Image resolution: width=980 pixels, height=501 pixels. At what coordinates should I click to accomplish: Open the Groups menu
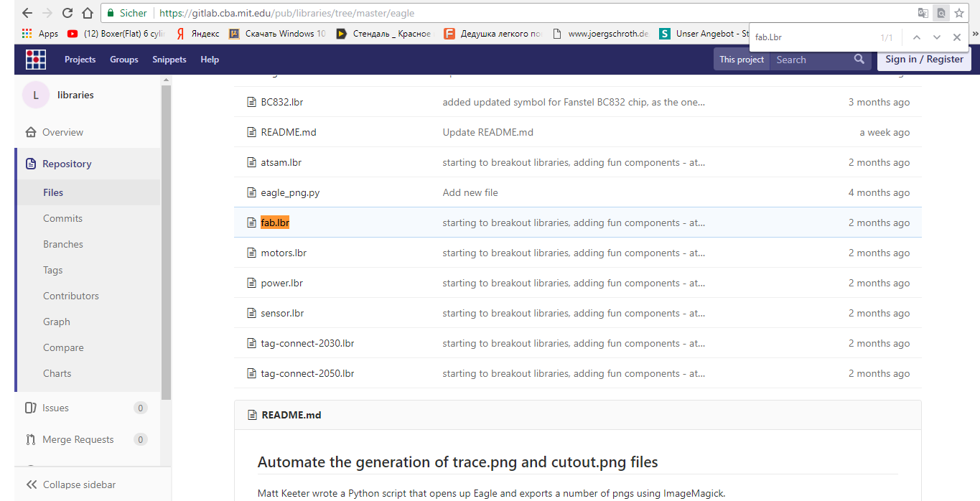point(123,60)
